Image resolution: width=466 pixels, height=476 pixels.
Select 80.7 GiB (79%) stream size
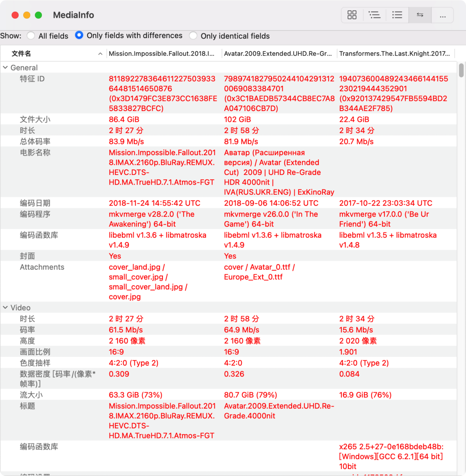point(250,395)
